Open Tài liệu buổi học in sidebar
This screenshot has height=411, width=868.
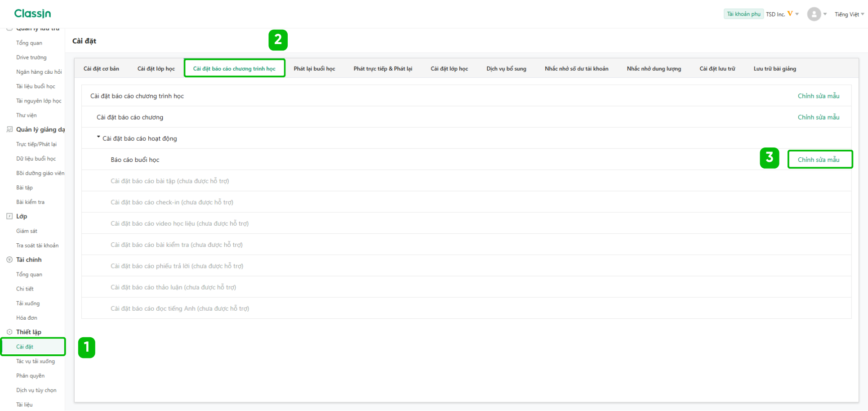pyautogui.click(x=36, y=86)
